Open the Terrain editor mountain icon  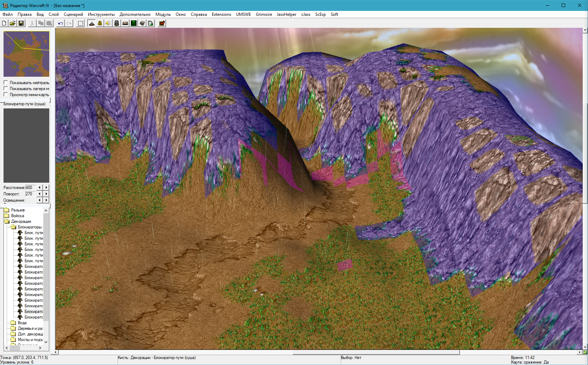pyautogui.click(x=91, y=23)
